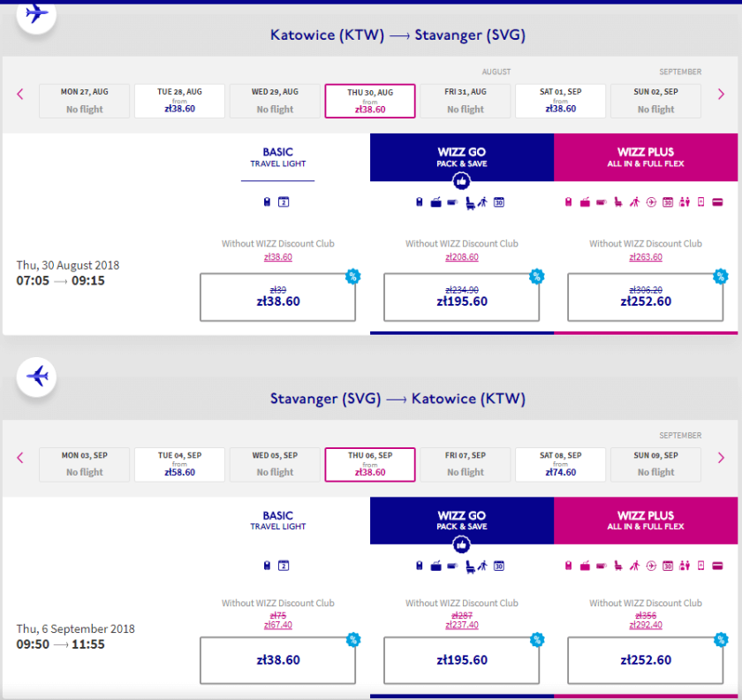Choose TUE 04, SEP return date at zł58.60

179,464
